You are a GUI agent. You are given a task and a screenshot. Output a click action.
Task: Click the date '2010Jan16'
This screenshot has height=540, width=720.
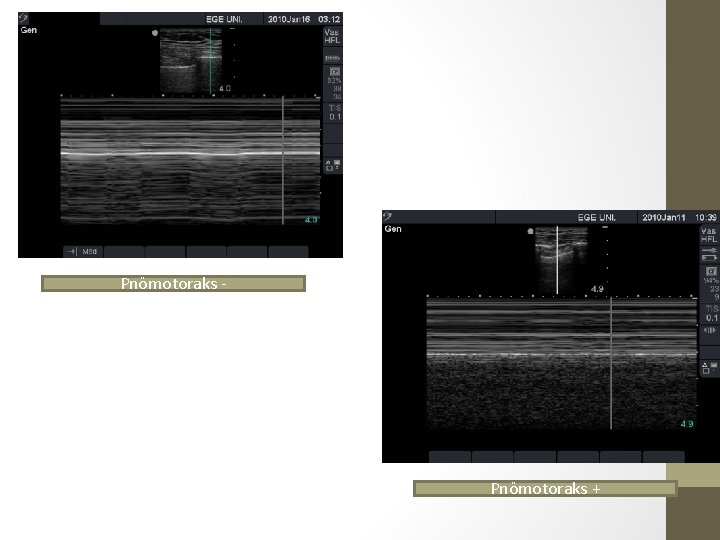pos(289,19)
